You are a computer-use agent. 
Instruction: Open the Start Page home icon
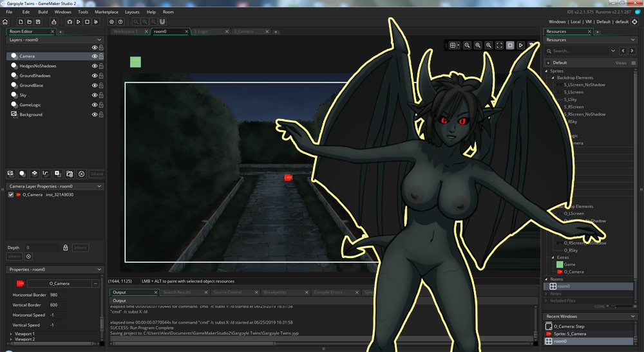(x=5, y=22)
